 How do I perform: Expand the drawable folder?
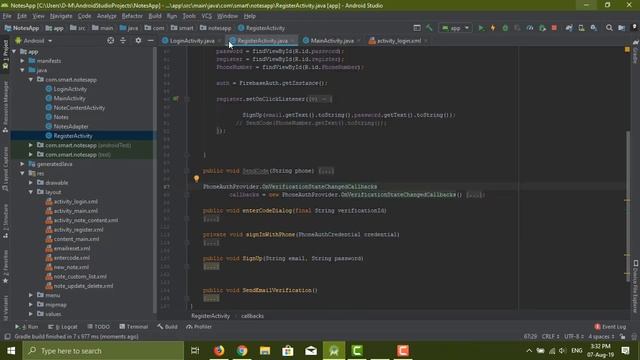(x=31, y=183)
